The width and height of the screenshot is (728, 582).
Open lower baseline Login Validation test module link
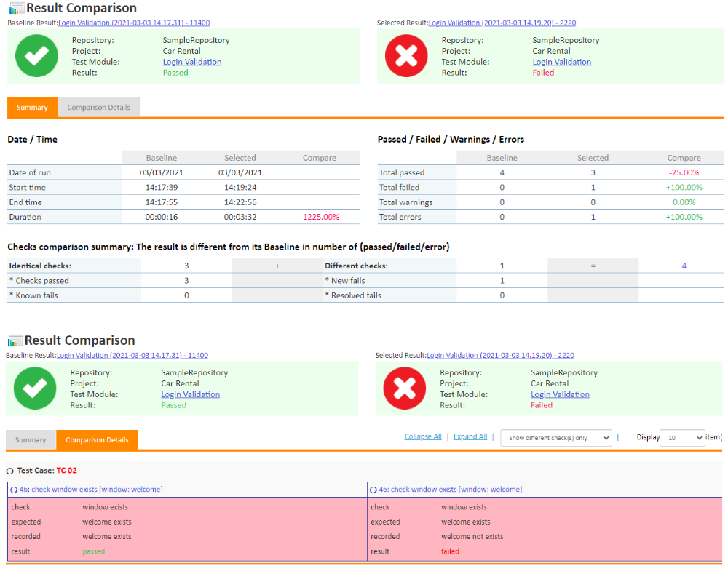coord(190,394)
